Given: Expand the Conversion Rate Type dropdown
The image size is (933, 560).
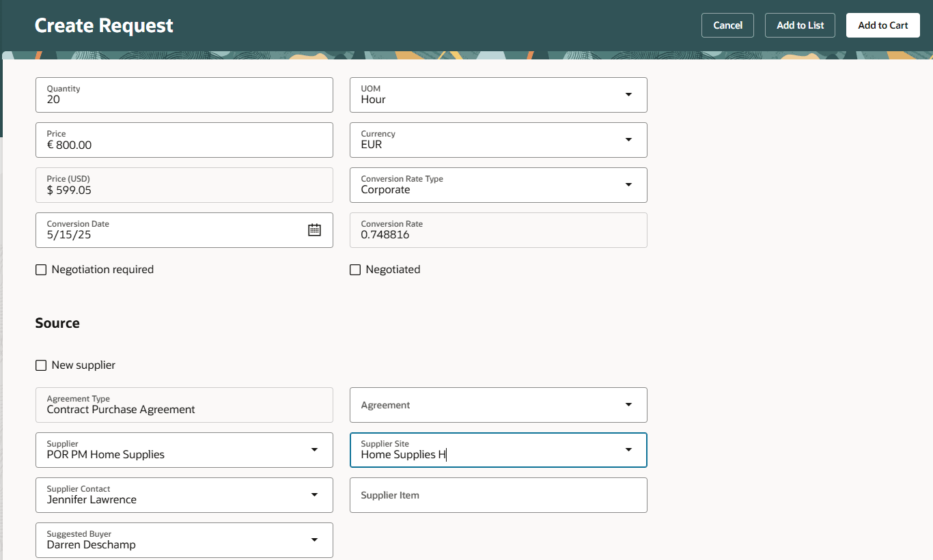Looking at the screenshot, I should click(628, 185).
